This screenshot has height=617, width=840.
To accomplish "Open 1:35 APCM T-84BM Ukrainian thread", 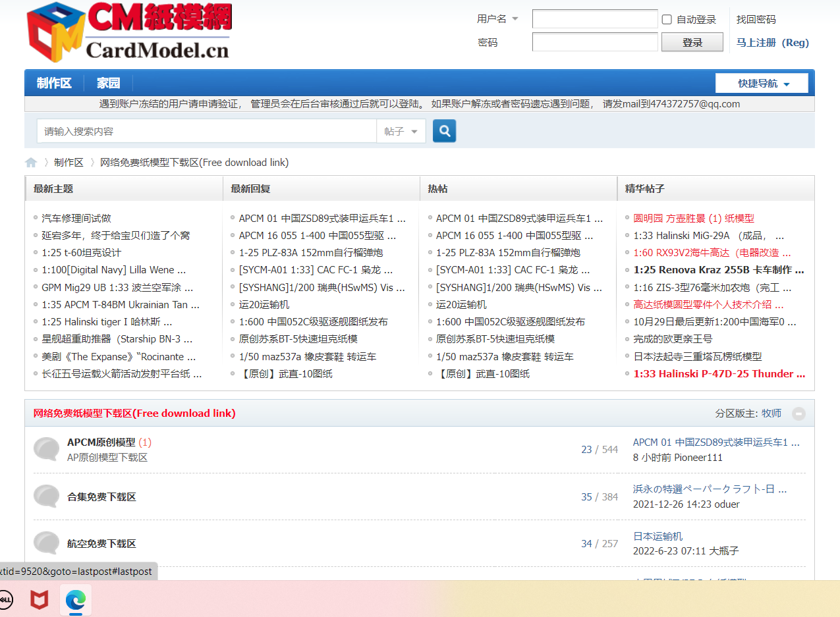I will pos(121,304).
